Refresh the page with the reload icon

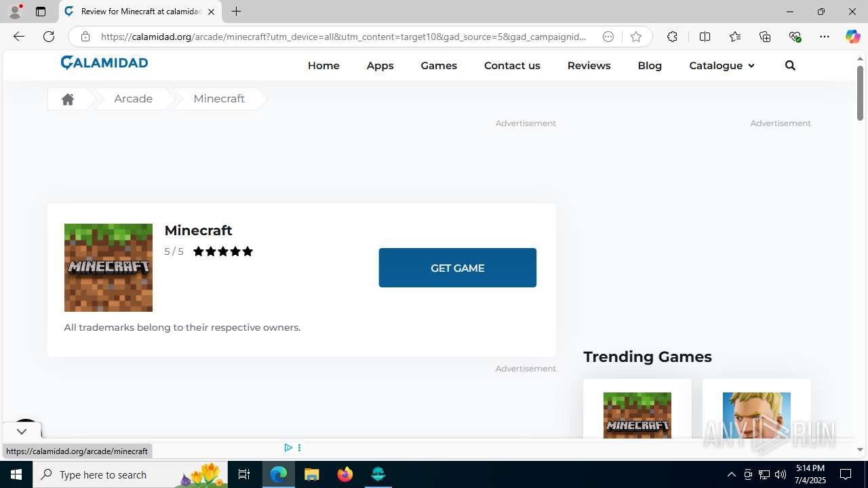49,37
